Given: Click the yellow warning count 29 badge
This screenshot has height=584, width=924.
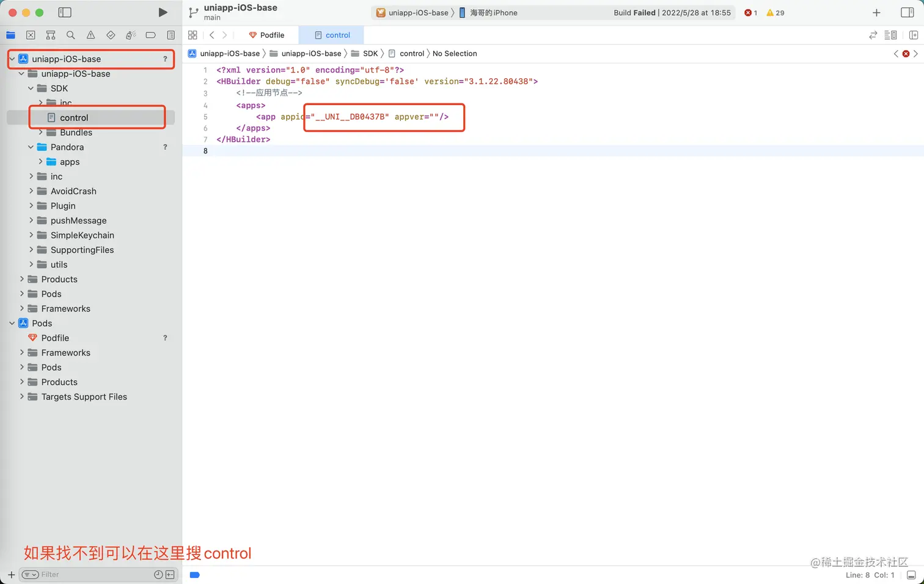Looking at the screenshot, I should pyautogui.click(x=775, y=13).
